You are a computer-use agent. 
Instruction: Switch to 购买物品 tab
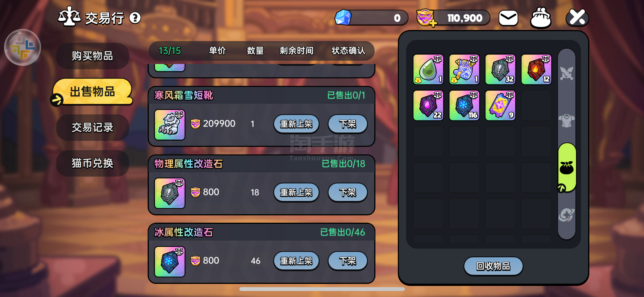pos(92,56)
